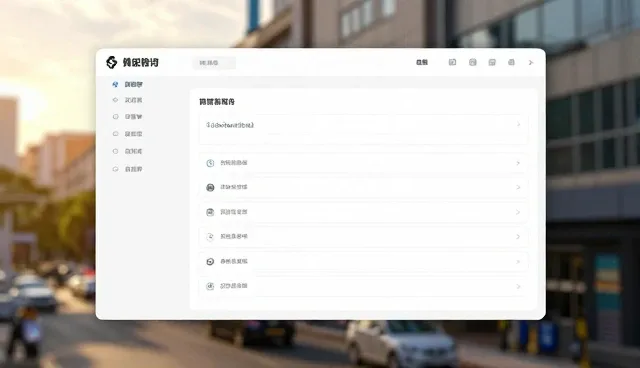Expand the fourth list row using its chevron
640x368 pixels.
point(518,237)
